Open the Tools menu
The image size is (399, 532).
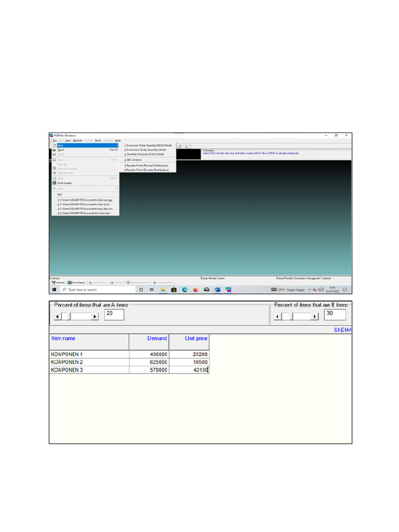98,140
